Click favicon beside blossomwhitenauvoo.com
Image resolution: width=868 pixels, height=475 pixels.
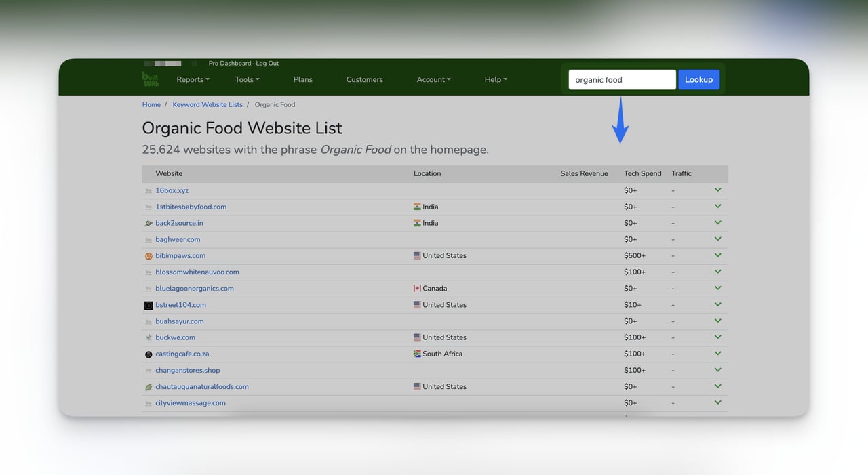149,272
